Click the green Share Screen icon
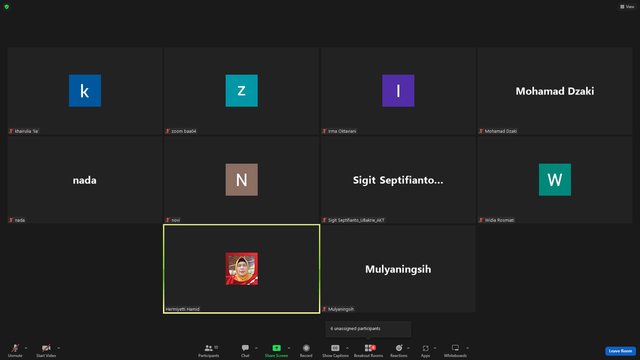The image size is (640, 360). pyautogui.click(x=276, y=348)
